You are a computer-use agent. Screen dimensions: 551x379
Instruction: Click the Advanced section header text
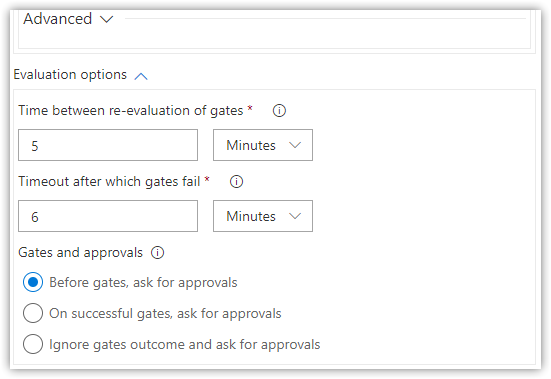[58, 19]
